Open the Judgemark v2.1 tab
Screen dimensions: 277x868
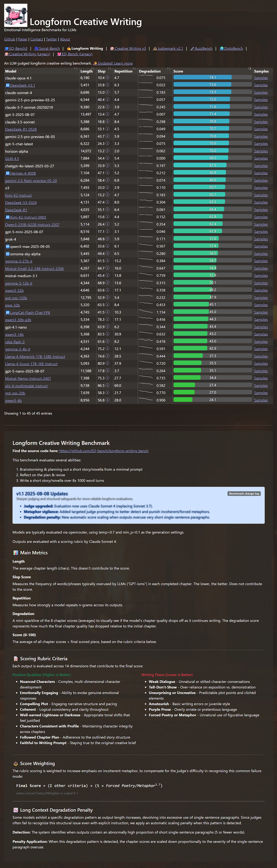tap(168, 48)
